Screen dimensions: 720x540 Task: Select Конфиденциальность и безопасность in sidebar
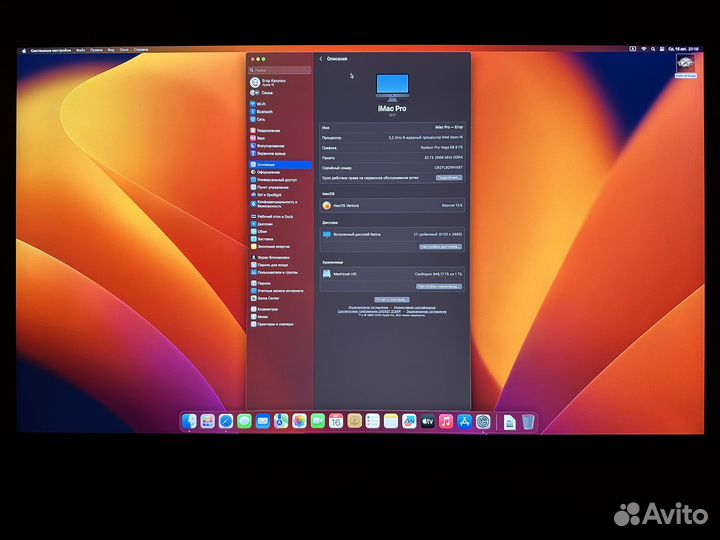coord(274,204)
